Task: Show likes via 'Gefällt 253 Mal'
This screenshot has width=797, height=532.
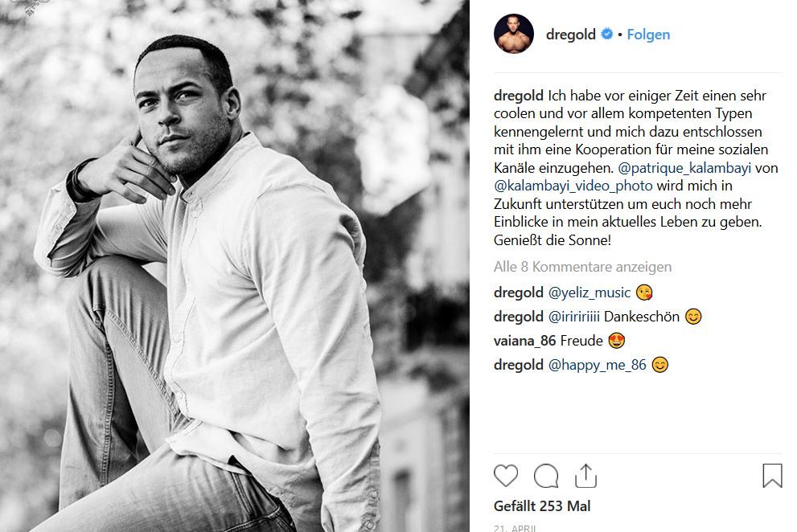Action: [542, 506]
